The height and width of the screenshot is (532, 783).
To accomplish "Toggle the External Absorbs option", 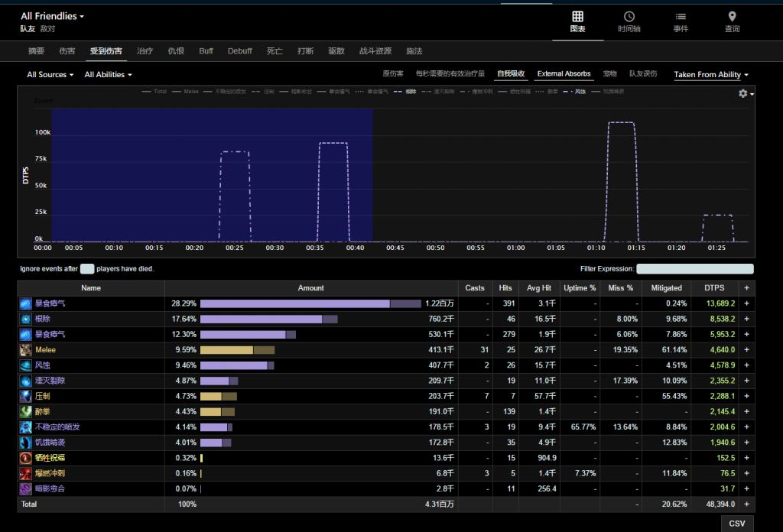I will tap(564, 73).
